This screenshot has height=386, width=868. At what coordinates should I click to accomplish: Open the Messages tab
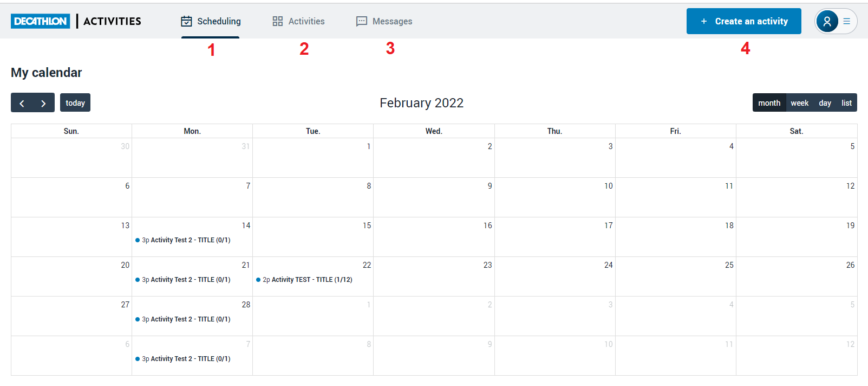click(x=392, y=21)
